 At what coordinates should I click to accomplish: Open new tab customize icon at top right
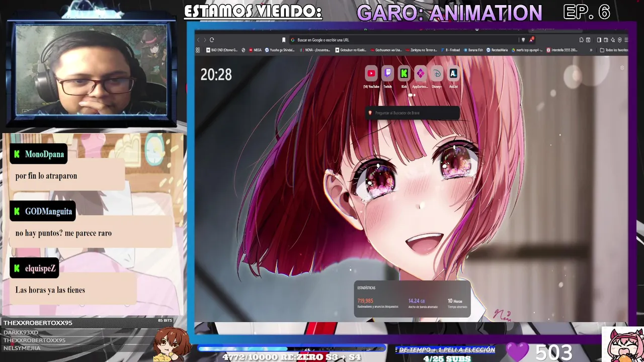[x=622, y=68]
